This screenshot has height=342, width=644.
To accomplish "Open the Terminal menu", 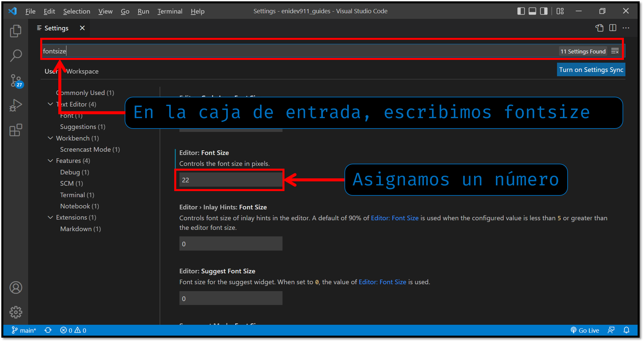I will point(170,11).
